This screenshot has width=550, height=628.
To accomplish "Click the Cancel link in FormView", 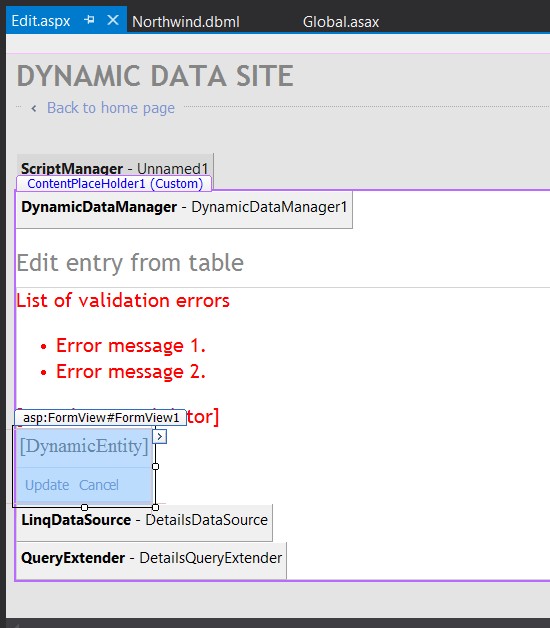I will 99,485.
